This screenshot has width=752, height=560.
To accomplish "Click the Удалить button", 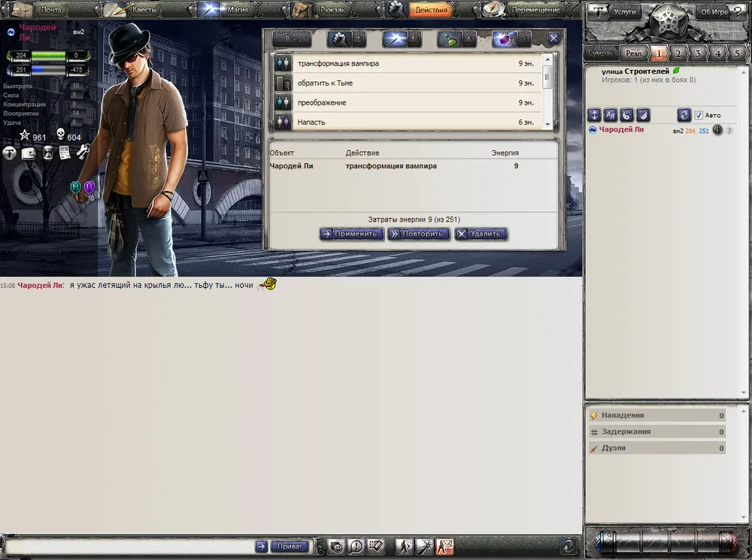I will [x=481, y=234].
